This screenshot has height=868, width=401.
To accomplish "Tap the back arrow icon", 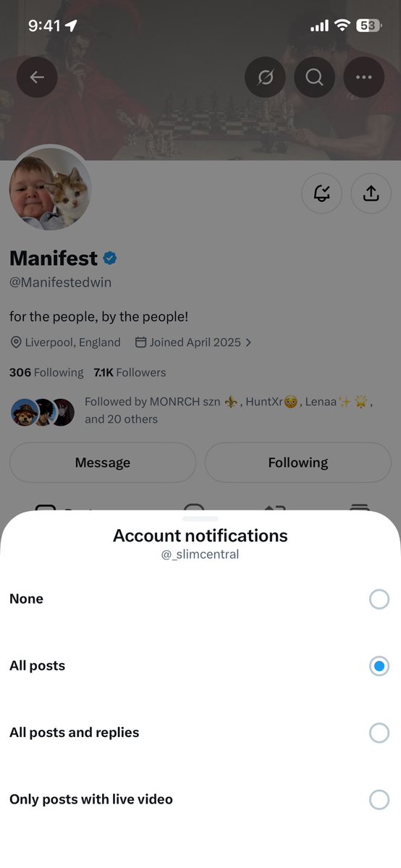I will [x=37, y=77].
